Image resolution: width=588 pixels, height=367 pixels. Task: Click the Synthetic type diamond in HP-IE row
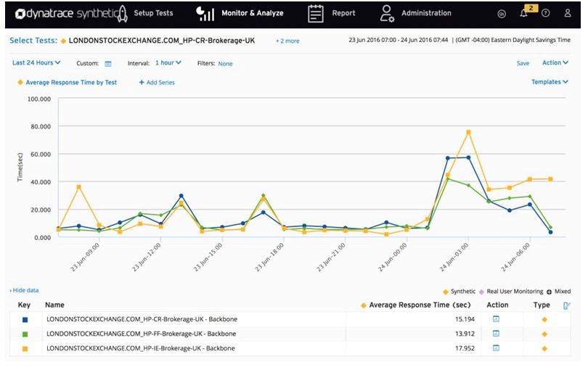[x=544, y=349]
